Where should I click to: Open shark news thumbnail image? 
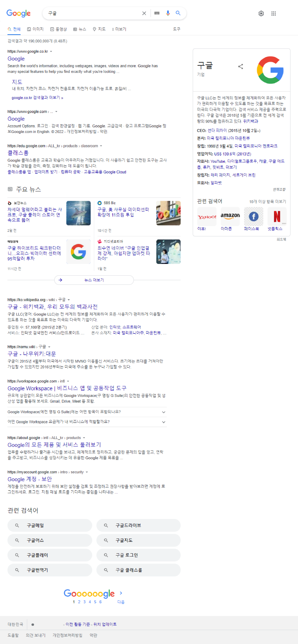pyautogui.click(x=78, y=213)
